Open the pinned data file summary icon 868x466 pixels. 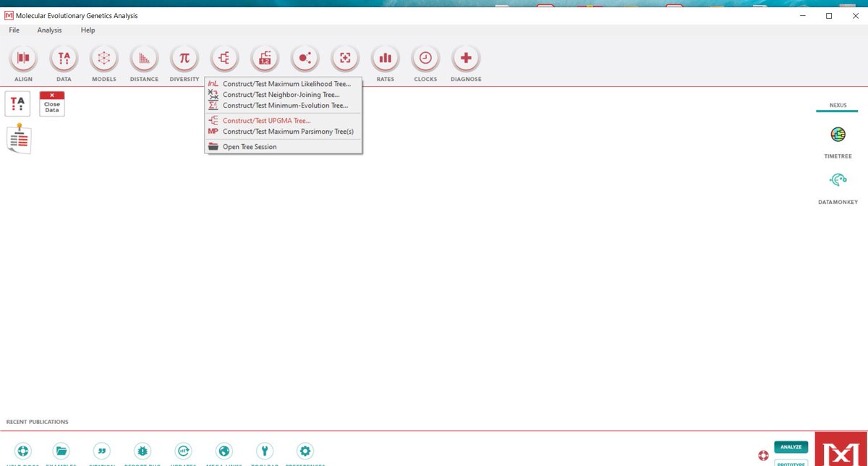click(18, 137)
